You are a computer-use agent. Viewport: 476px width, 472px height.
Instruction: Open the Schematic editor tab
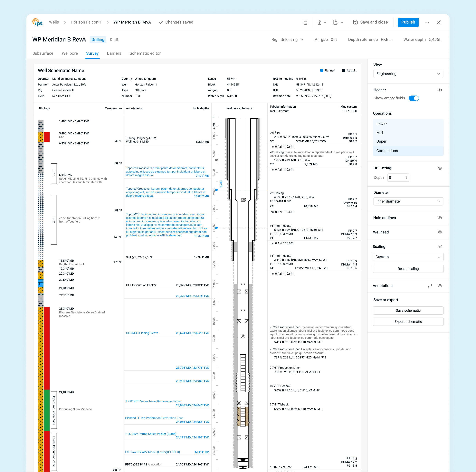pyautogui.click(x=145, y=53)
